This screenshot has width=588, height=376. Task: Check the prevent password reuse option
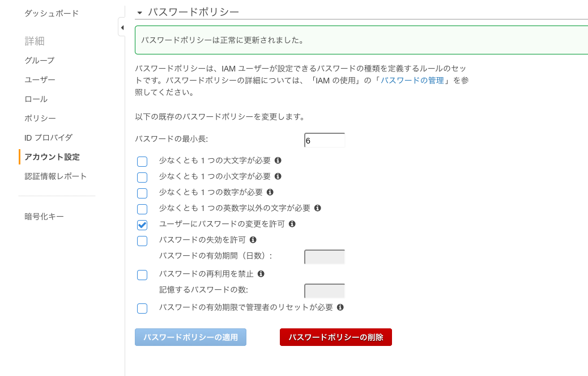[142, 275]
